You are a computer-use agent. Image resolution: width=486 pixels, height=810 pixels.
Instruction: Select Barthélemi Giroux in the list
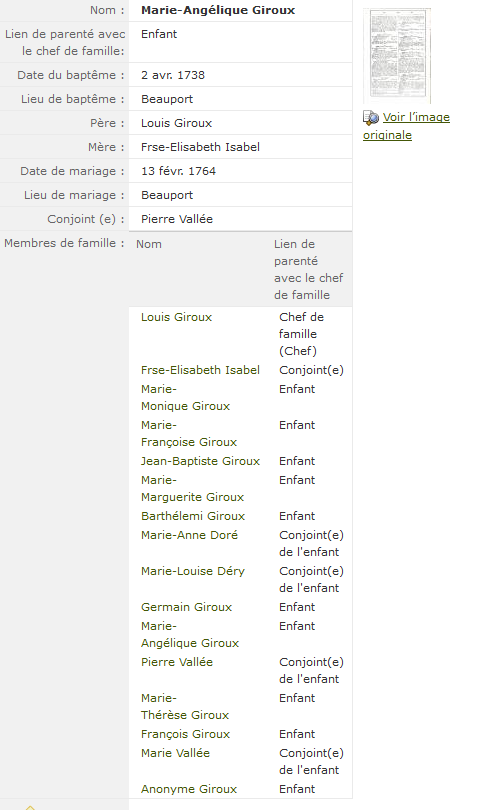[193, 516]
